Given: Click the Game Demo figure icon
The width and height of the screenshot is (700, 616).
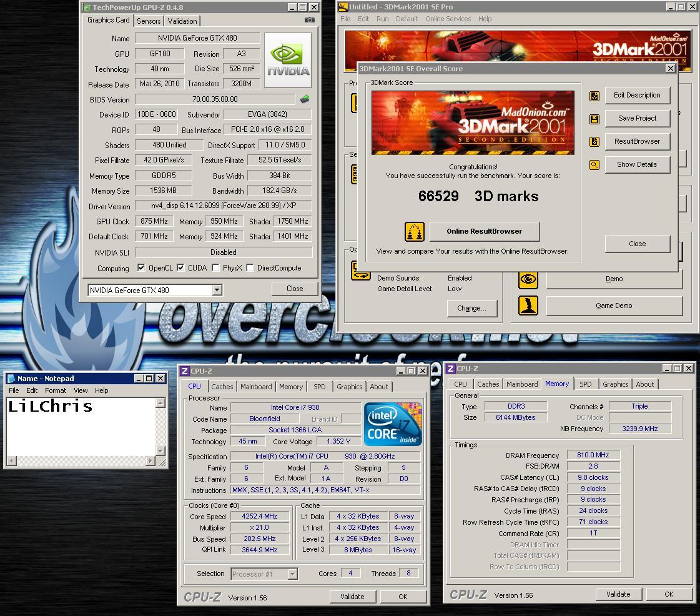Looking at the screenshot, I should point(528,306).
